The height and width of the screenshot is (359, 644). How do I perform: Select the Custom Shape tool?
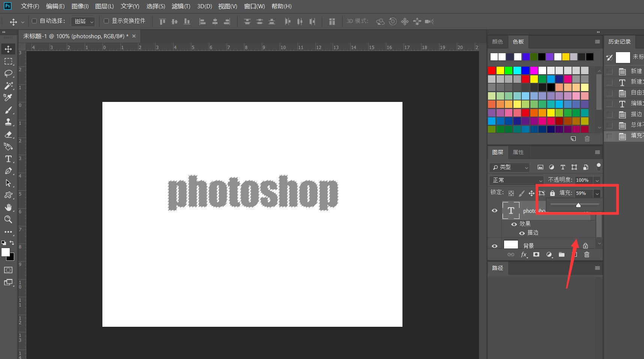coord(8,195)
